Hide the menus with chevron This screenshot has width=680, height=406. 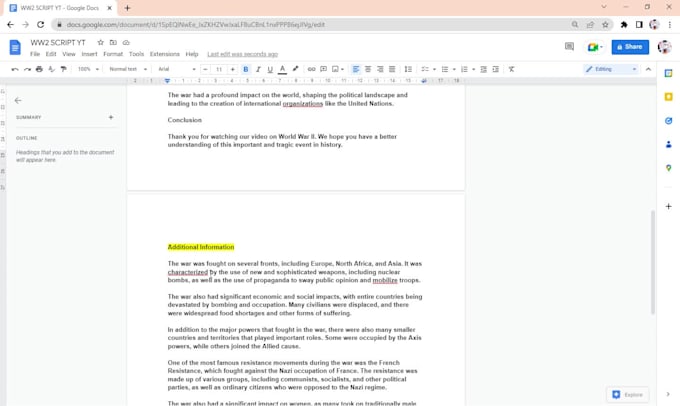coord(648,69)
